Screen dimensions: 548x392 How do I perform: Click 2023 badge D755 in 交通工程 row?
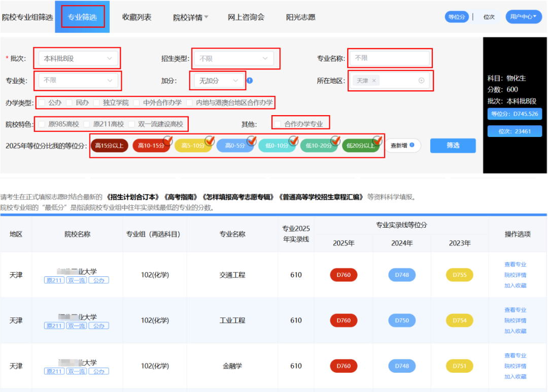(x=460, y=275)
